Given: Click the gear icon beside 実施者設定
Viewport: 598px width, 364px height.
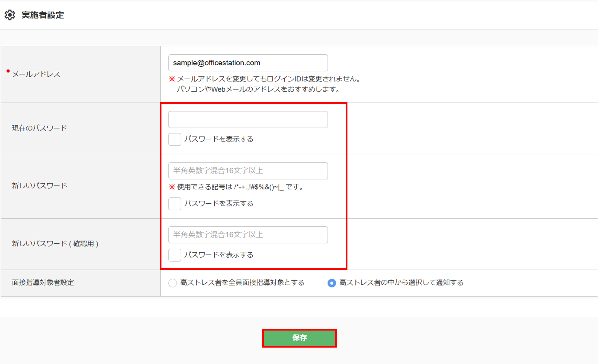Looking at the screenshot, I should 10,15.
